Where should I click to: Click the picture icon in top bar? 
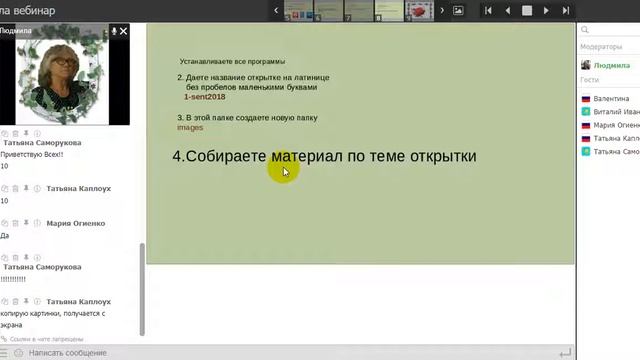(458, 11)
